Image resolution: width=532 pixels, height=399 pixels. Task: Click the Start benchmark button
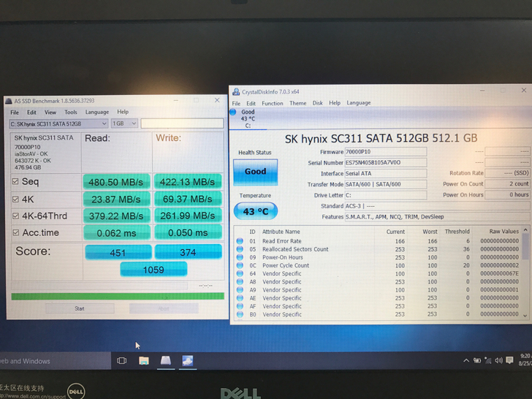(x=80, y=308)
